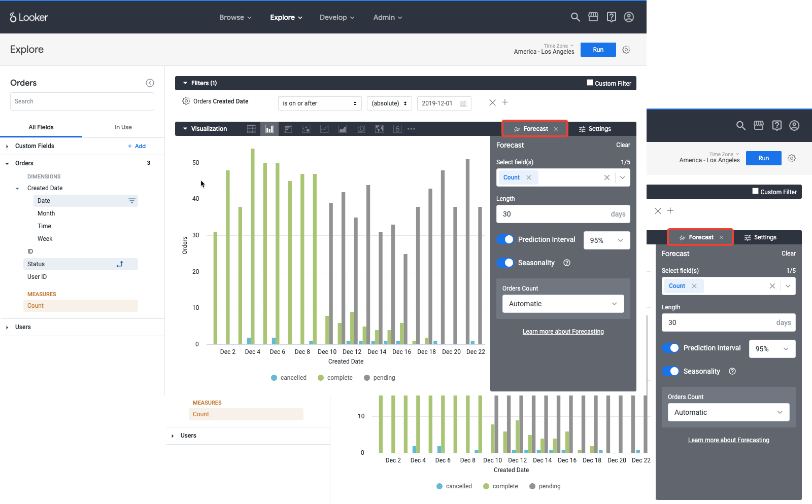This screenshot has width=812, height=504.
Task: Click the pivot icon on Status field
Action: coord(120,264)
